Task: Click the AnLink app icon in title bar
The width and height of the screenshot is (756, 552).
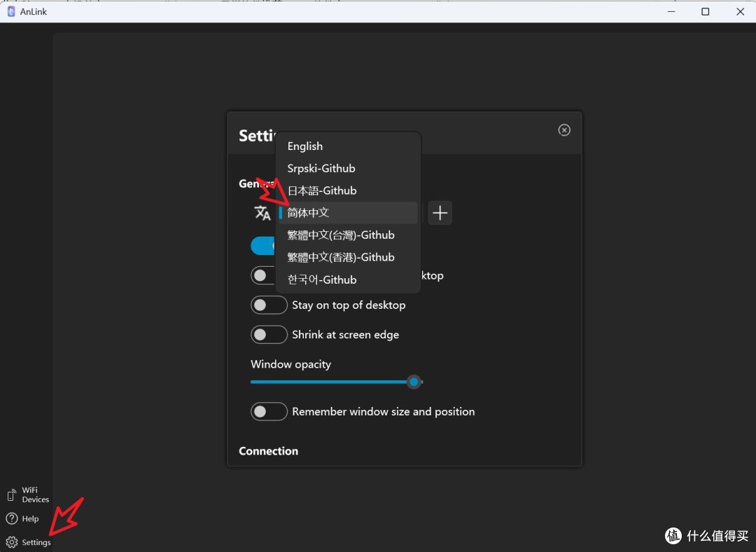Action: point(11,11)
